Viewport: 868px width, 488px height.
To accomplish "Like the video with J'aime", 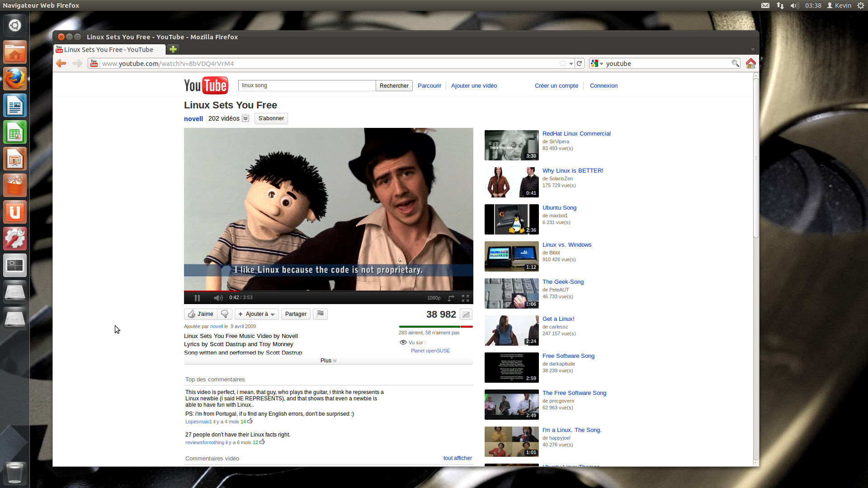I will [x=200, y=314].
